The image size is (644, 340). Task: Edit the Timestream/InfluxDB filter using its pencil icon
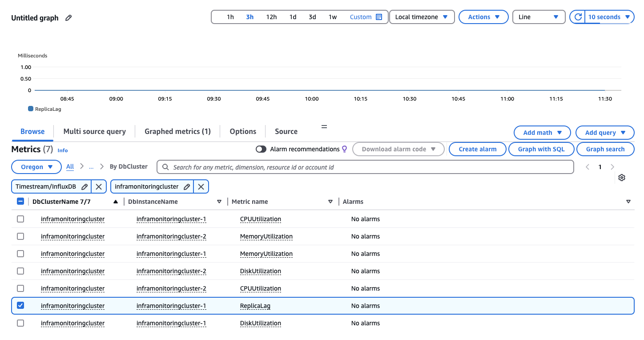pos(84,186)
